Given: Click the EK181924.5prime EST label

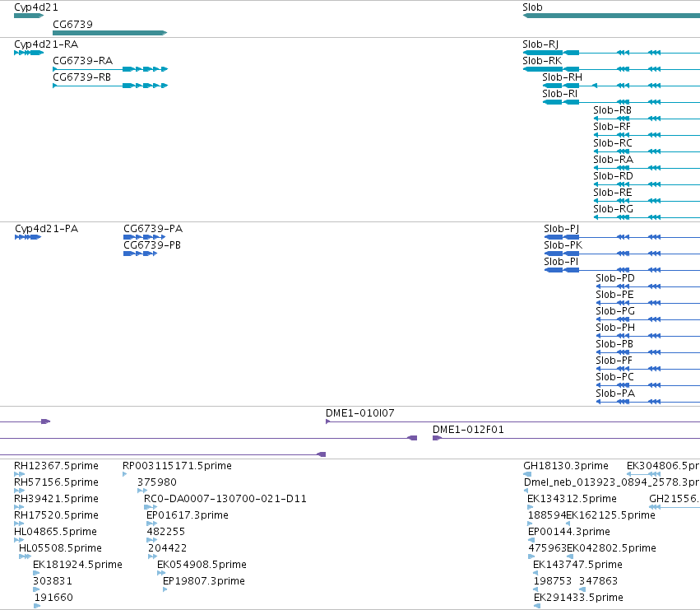Looking at the screenshot, I should click(77, 566).
